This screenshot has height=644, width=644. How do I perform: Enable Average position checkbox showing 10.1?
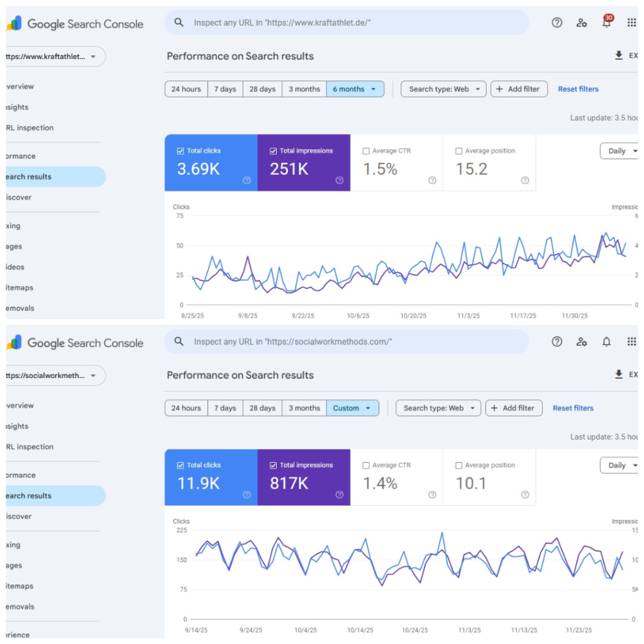point(458,465)
